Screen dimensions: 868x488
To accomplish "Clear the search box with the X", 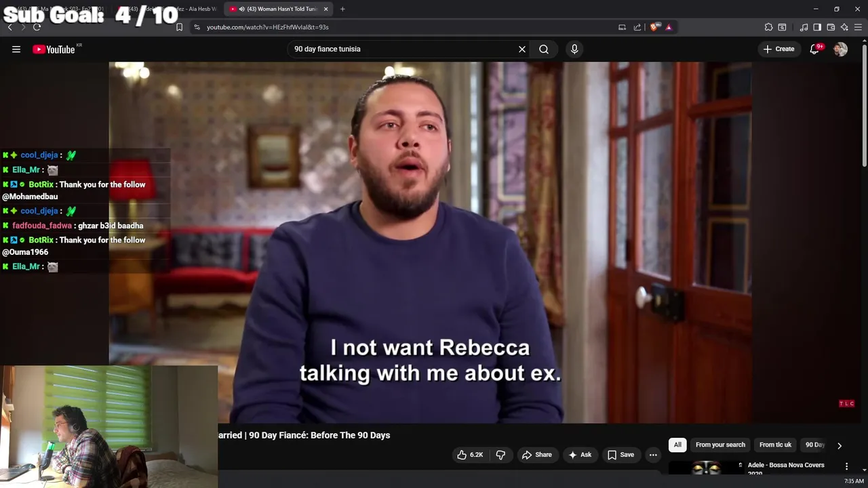I will pyautogui.click(x=522, y=49).
